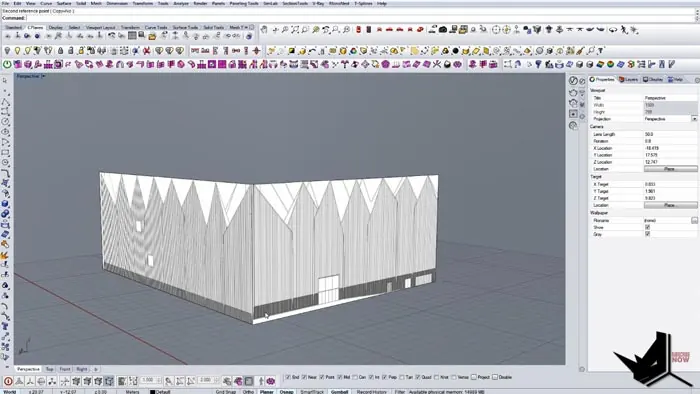
Task: Toggle the End osnap checkbox
Action: [x=288, y=377]
